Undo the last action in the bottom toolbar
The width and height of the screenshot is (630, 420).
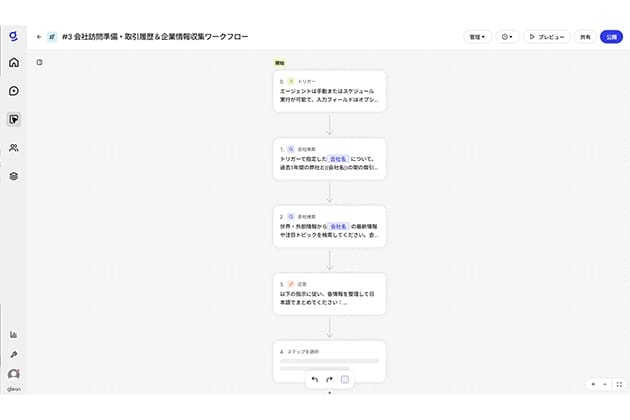coord(314,380)
